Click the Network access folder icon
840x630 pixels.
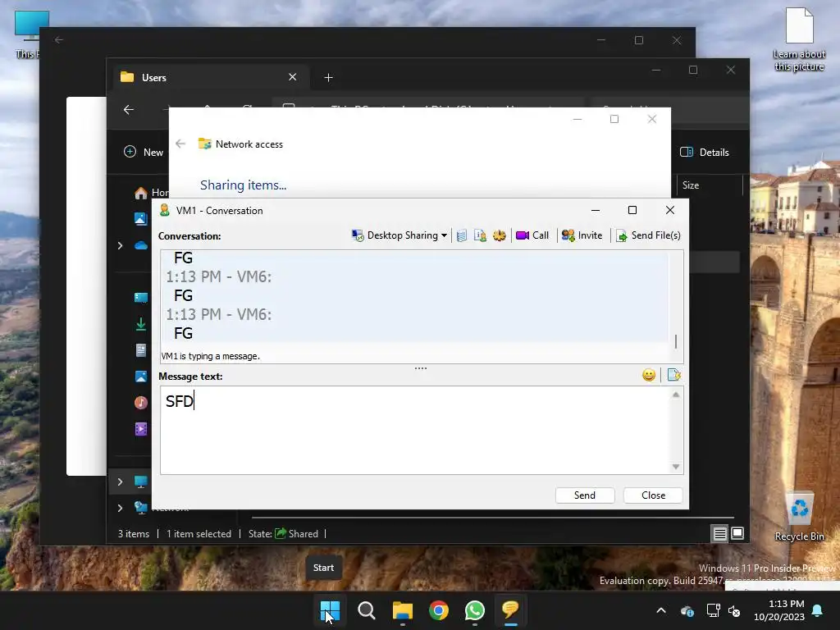click(x=204, y=144)
